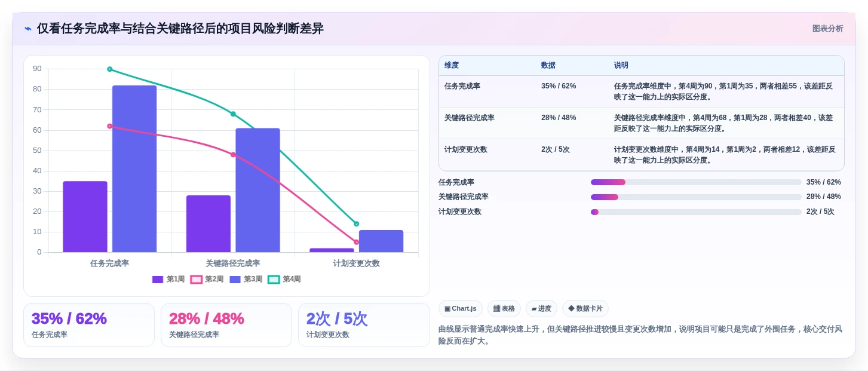Click 第3周 bar for 计划变更次数
The height and width of the screenshot is (371, 868).
[x=381, y=241]
